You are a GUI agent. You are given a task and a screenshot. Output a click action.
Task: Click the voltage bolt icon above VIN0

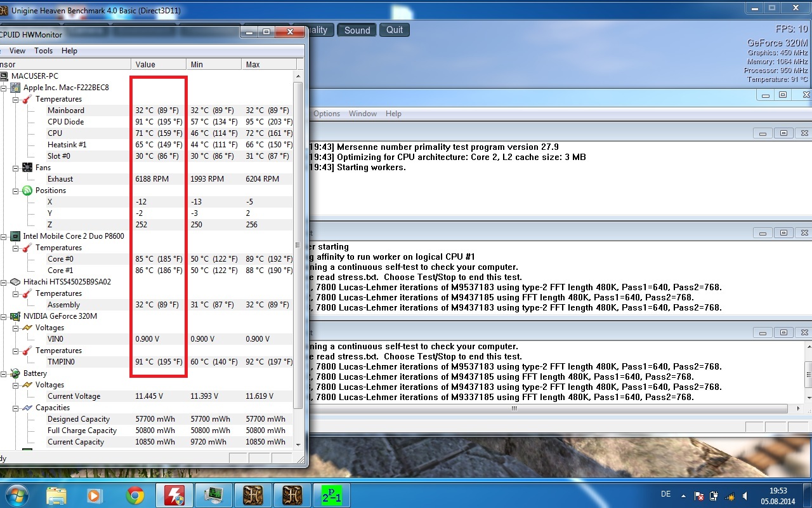(27, 328)
